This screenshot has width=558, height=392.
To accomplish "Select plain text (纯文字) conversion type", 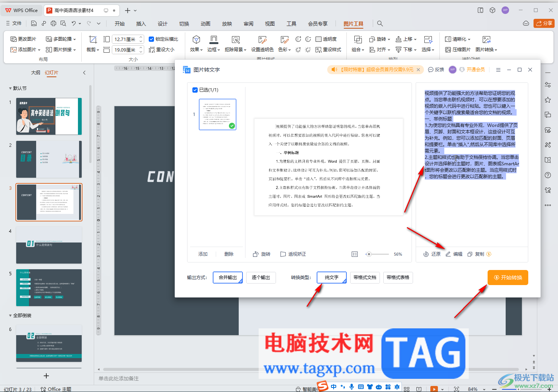I will [332, 278].
